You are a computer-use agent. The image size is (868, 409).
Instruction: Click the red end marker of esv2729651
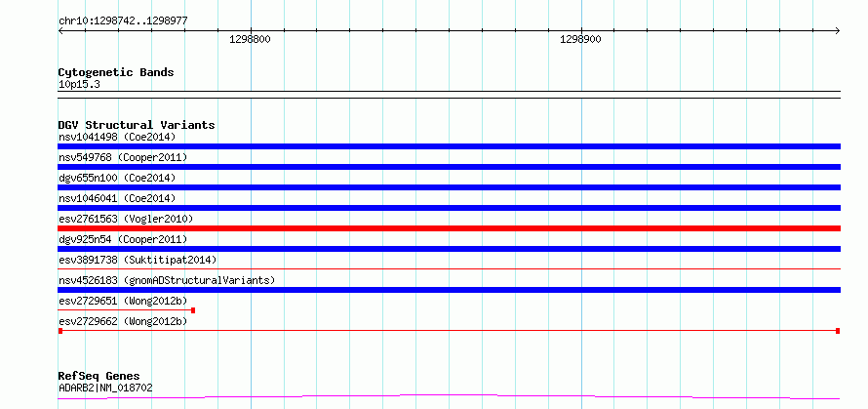tap(193, 310)
